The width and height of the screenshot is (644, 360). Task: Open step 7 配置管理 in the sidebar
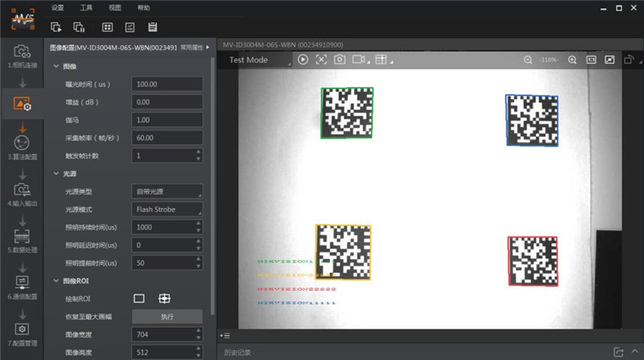click(x=22, y=333)
